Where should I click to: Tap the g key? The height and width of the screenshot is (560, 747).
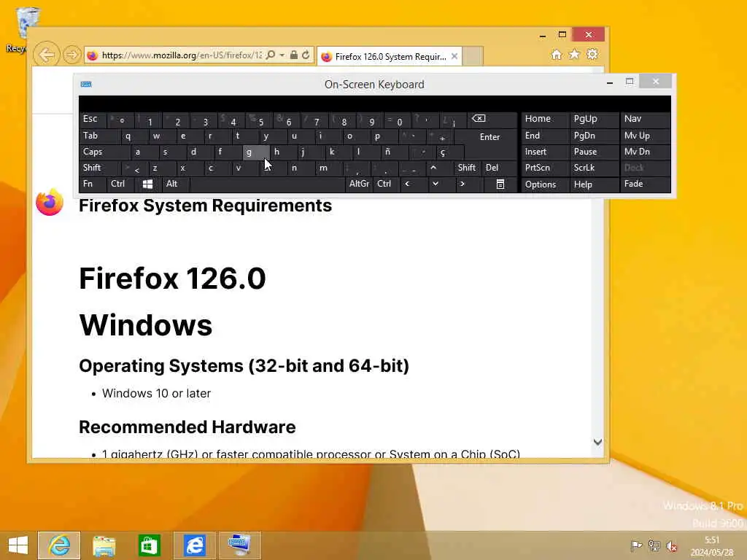click(256, 152)
